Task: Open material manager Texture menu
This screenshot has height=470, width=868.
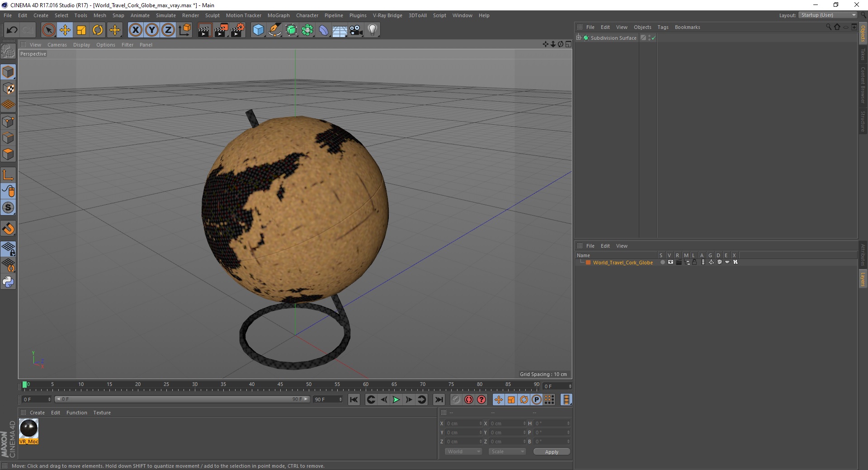Action: point(102,413)
